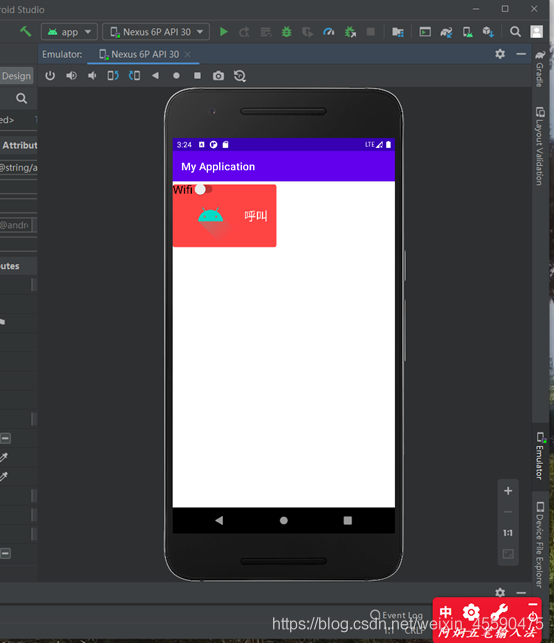Click the Apply Code Changes icon

(266, 32)
